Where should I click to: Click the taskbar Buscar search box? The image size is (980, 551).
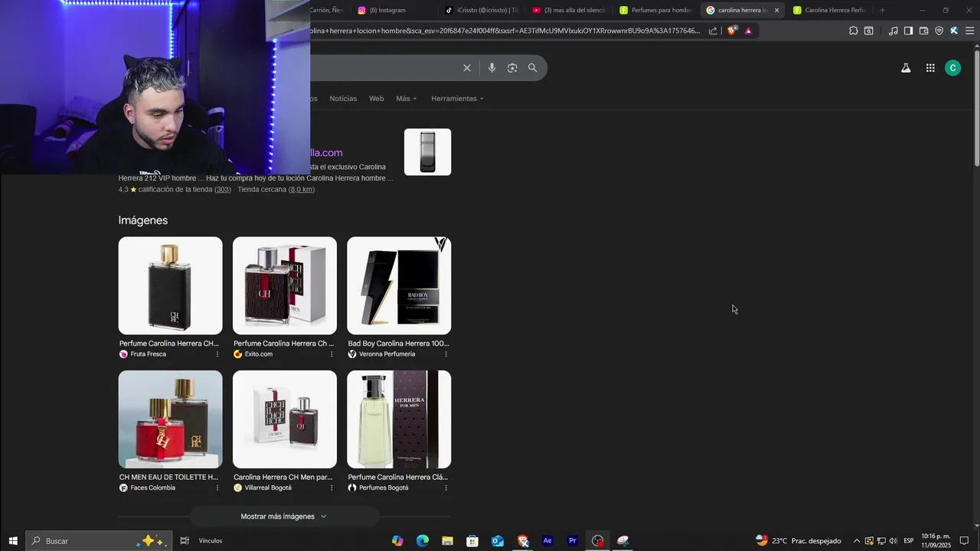pos(99,541)
